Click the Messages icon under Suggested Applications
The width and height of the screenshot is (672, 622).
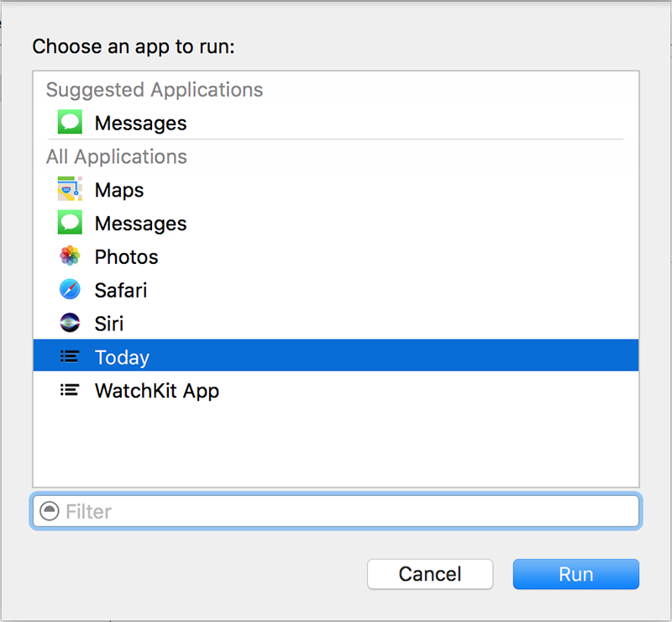(70, 122)
